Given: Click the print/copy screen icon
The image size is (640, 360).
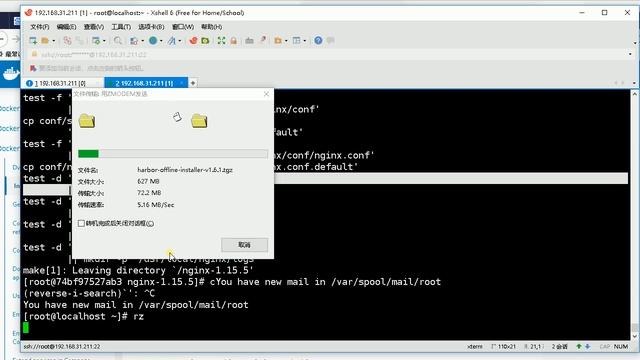Looking at the screenshot, I should tap(134, 40).
